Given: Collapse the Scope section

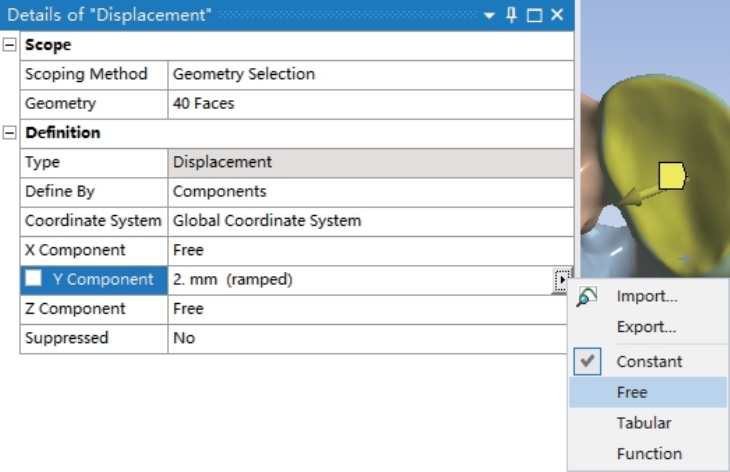Looking at the screenshot, I should [9, 45].
